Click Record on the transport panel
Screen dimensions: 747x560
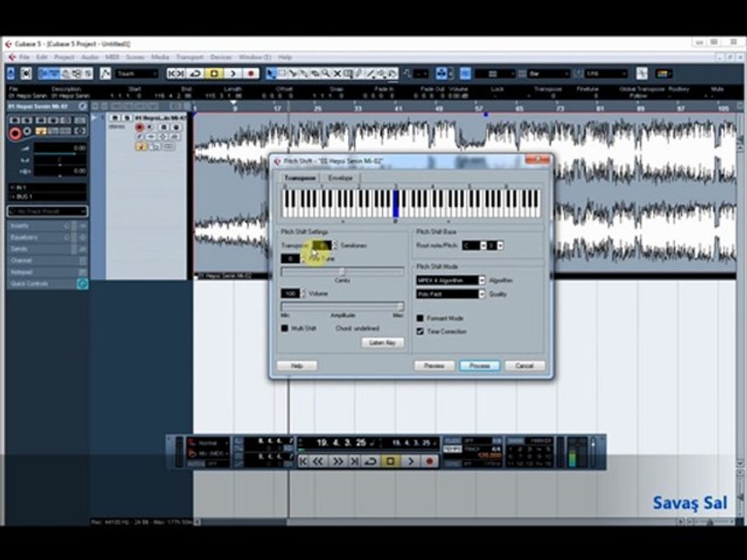click(x=430, y=461)
